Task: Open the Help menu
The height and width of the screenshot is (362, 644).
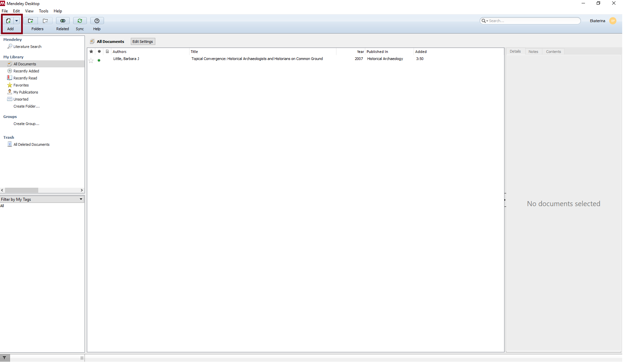Action: pyautogui.click(x=58, y=11)
